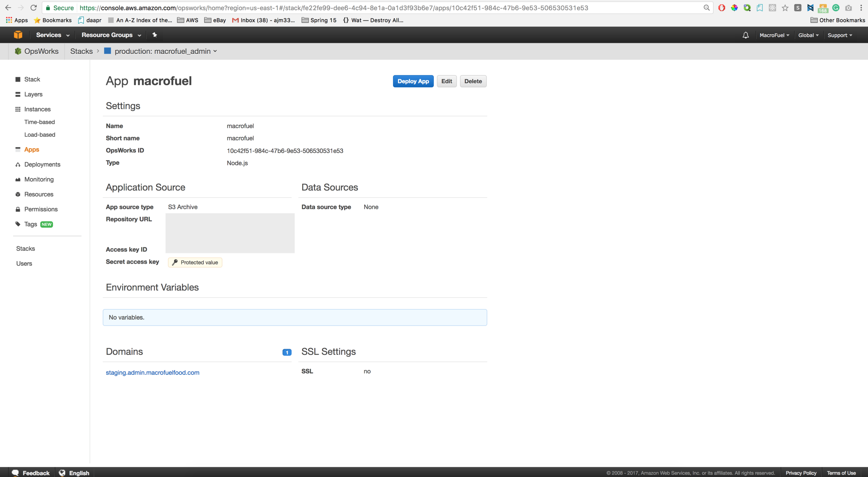Click OpsWorks ID value text
Screen dimensions: 868x477
(x=285, y=151)
